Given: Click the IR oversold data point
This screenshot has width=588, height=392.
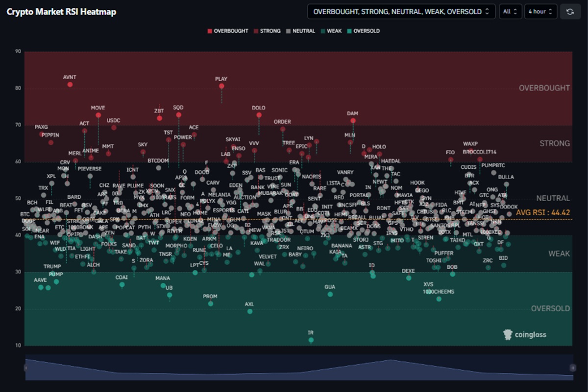Looking at the screenshot, I should pos(311,340).
